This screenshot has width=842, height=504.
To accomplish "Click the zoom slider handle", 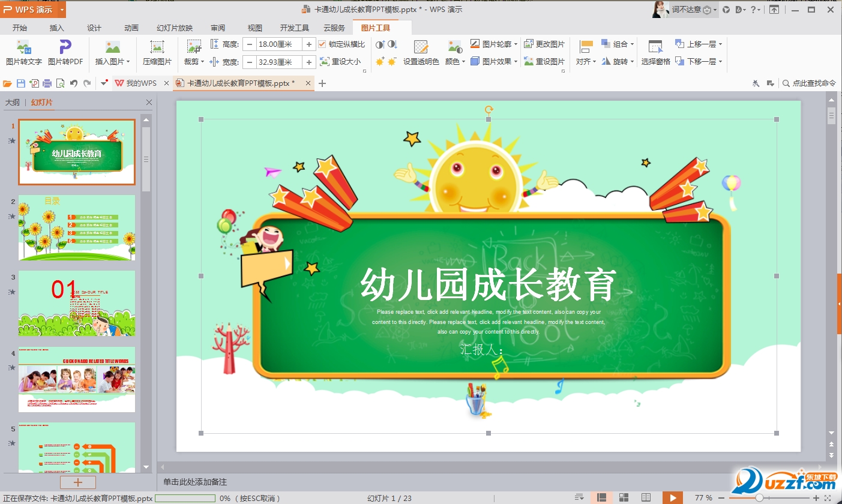I will (759, 498).
